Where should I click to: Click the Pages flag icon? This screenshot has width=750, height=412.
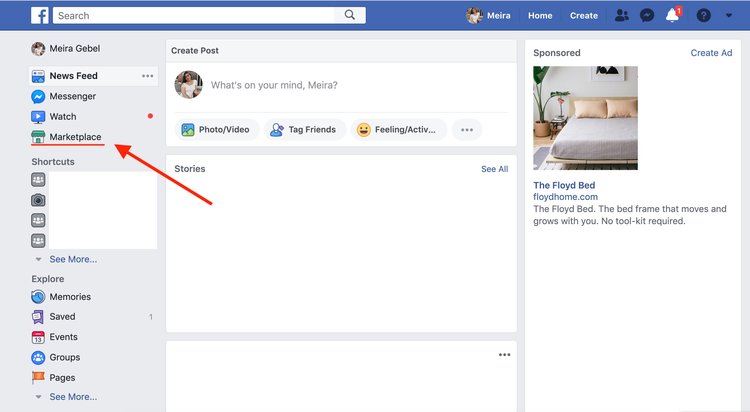click(38, 378)
